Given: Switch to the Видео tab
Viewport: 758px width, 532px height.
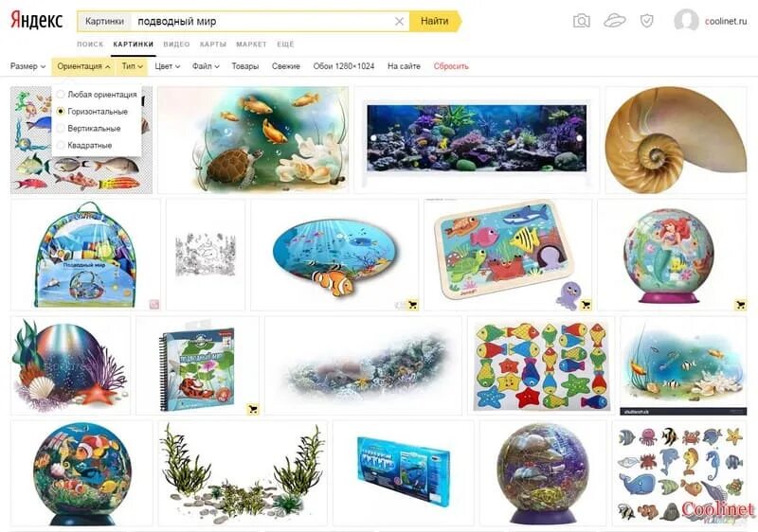Looking at the screenshot, I should (176, 44).
